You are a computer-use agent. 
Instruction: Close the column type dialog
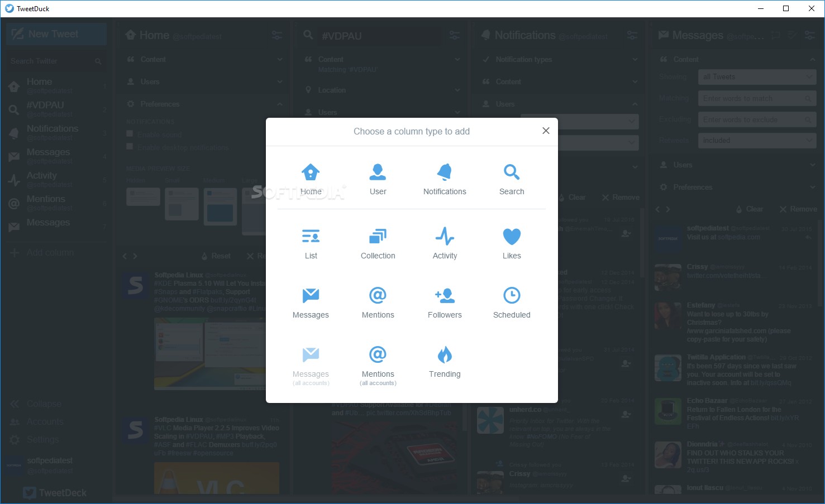[546, 131]
